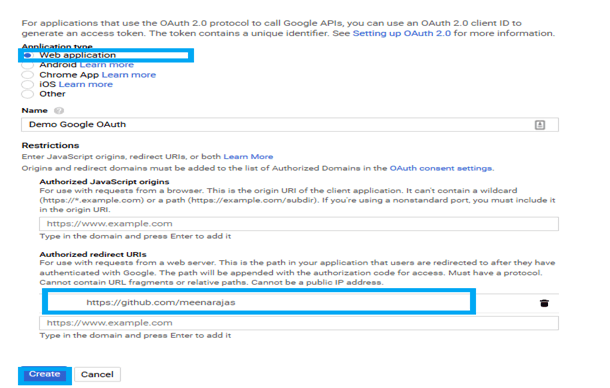Select the iOS application type
The height and width of the screenshot is (388, 610).
(x=28, y=84)
